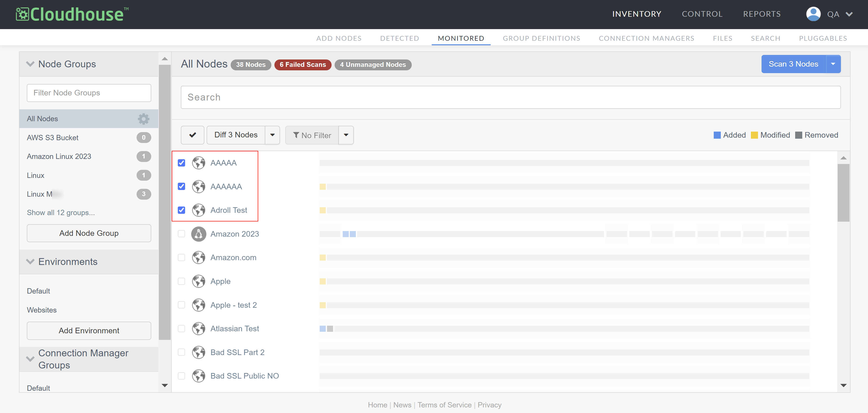868x413 pixels.
Task: Uncheck the Adroll Test checkbox
Action: 181,210
